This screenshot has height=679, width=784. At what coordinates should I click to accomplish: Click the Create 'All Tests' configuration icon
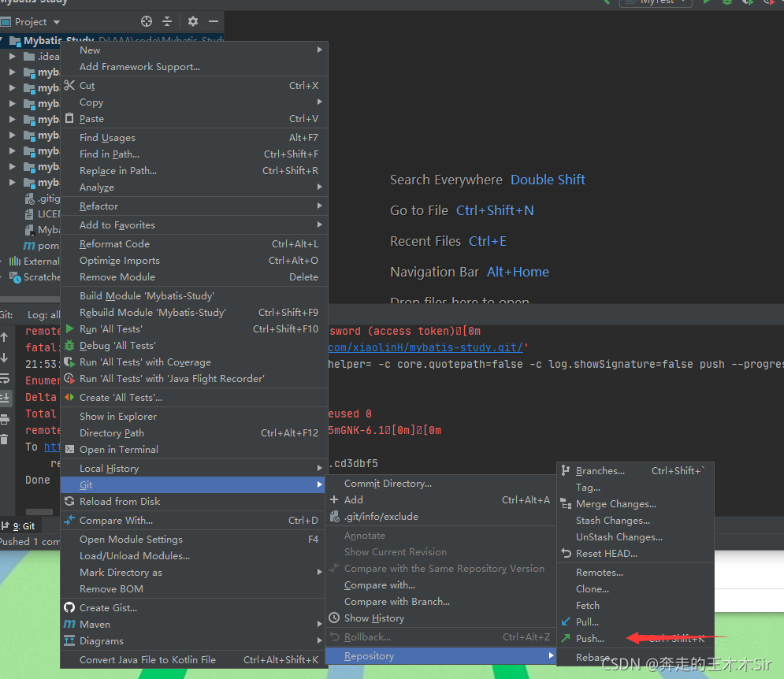point(69,397)
